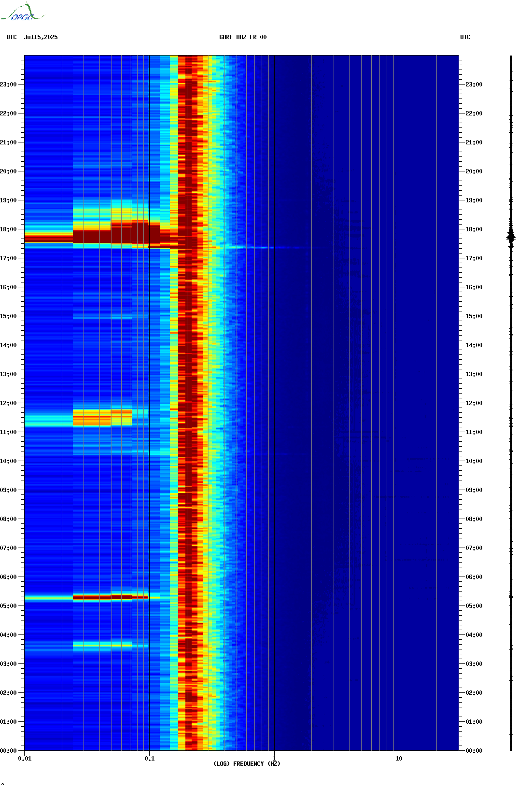Viewport: 532px width, 789px height.
Task: Click the 12:00 label on the right time axis
Action: [x=474, y=403]
